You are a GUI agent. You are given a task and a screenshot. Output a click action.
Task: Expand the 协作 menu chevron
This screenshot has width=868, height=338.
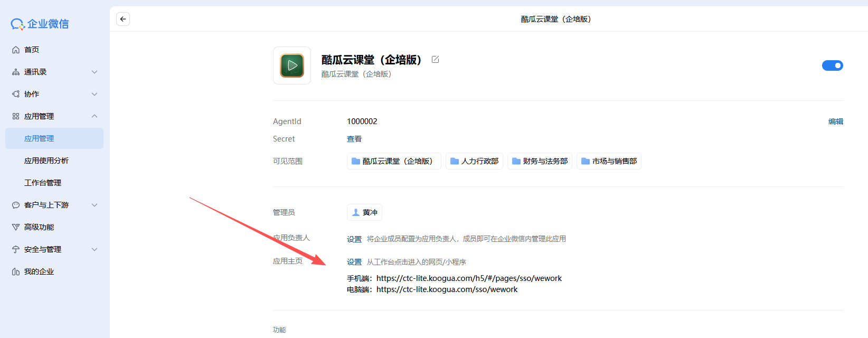(95, 94)
